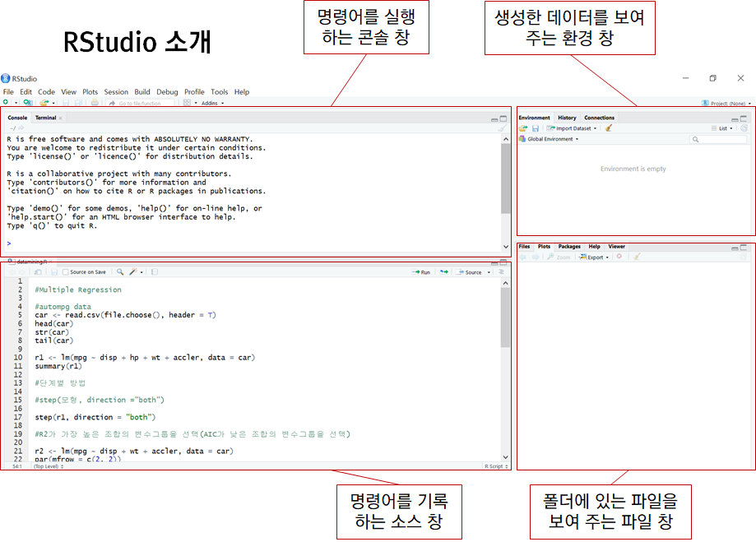The width and height of the screenshot is (756, 542).
Task: Open the Source button dropdown arrow
Action: [489, 272]
